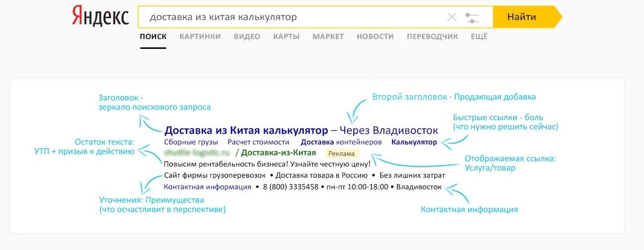Open the Картинки tab
This screenshot has height=250, width=644.
[x=200, y=36]
